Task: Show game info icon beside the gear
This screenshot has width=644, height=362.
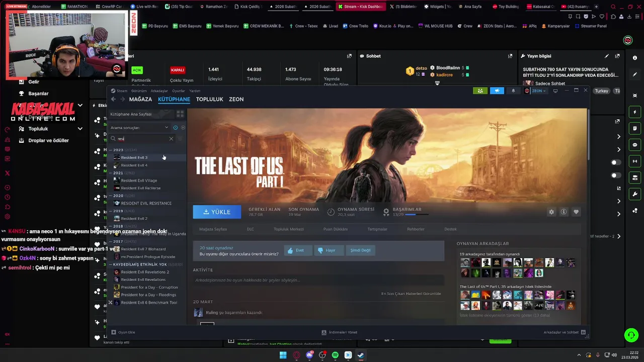Action: pyautogui.click(x=563, y=212)
